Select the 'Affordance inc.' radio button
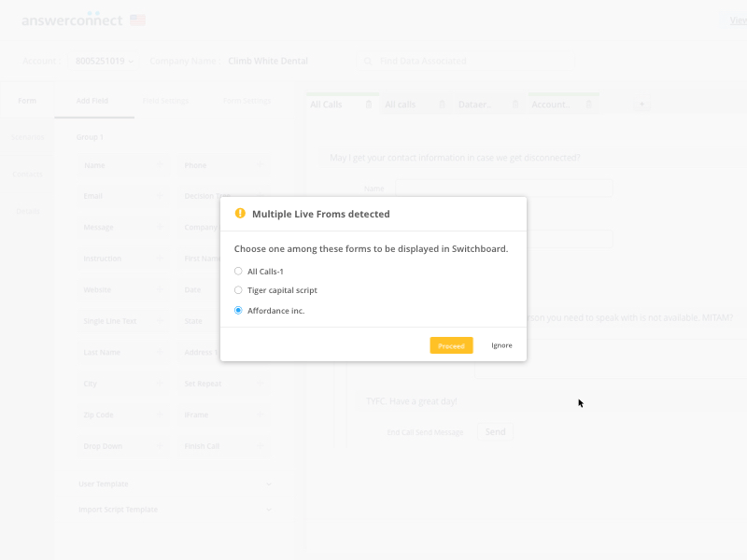 click(238, 310)
